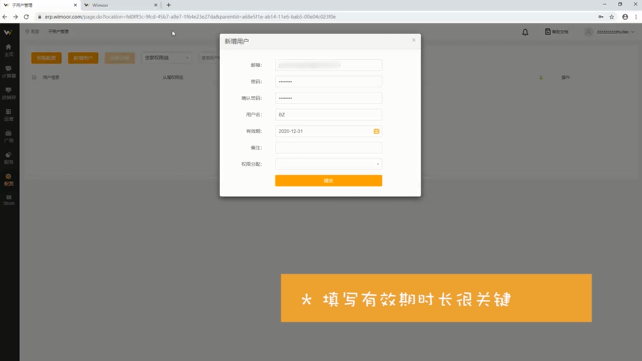Click the browser back arrow
This screenshot has height=361, width=642.
click(5, 17)
